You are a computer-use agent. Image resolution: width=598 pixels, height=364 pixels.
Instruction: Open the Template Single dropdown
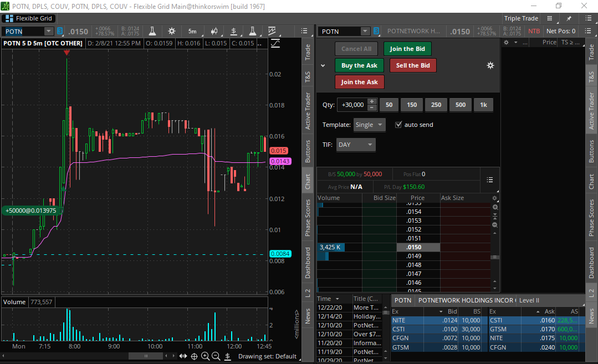click(x=369, y=125)
